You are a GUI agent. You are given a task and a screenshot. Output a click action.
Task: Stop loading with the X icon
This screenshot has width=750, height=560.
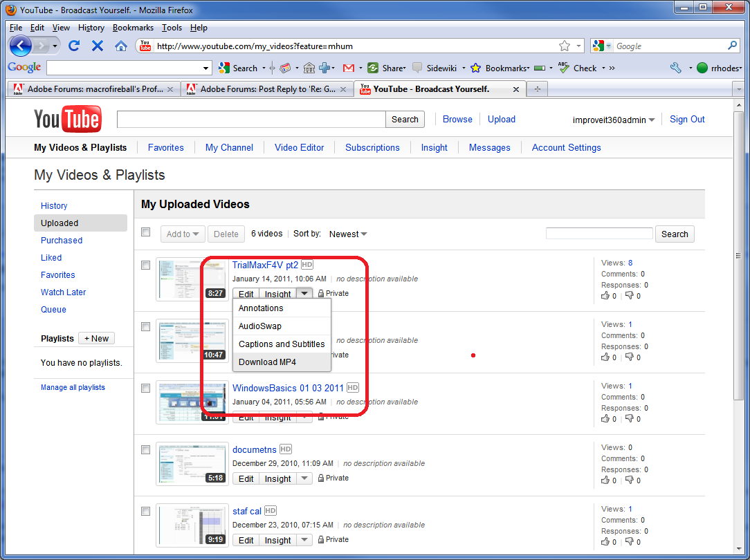click(x=98, y=46)
